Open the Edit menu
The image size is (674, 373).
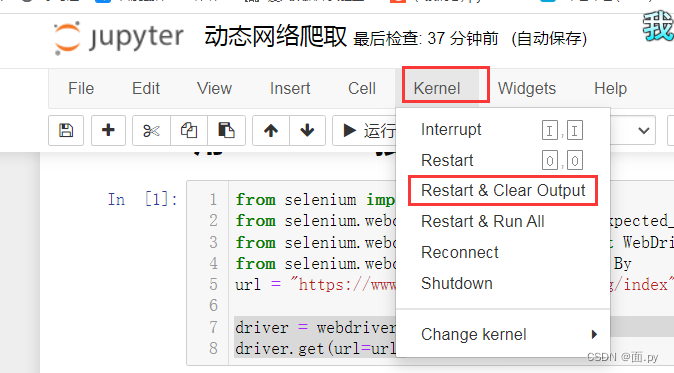pyautogui.click(x=146, y=89)
